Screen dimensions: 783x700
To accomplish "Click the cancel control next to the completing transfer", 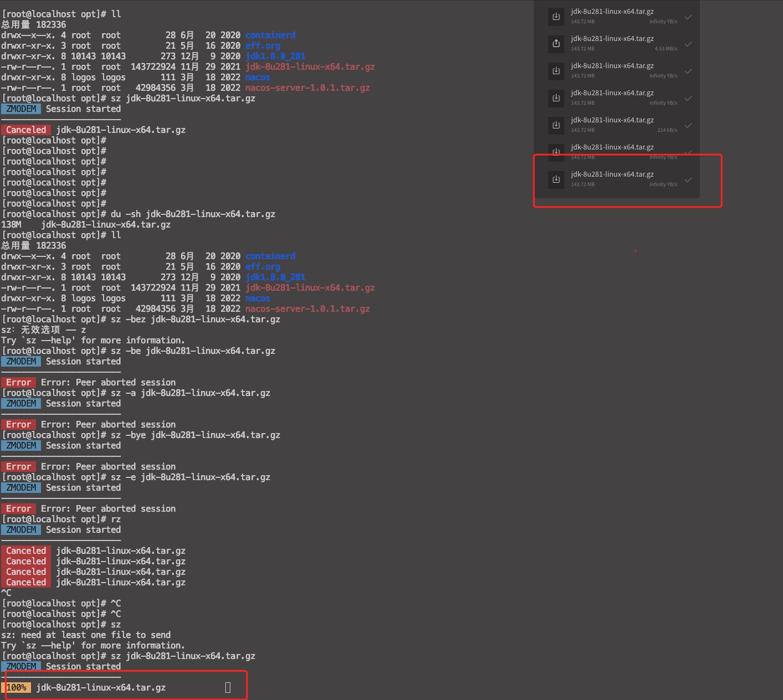I will pos(228,687).
